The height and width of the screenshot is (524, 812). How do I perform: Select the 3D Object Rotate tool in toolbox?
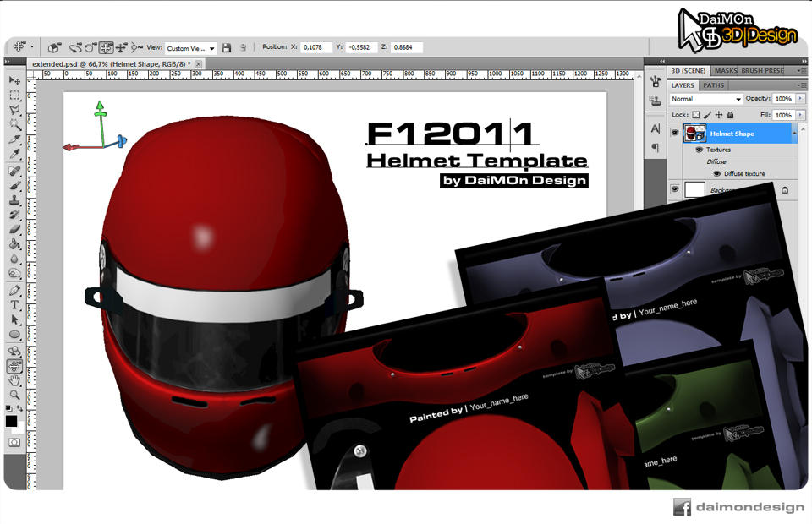14,352
